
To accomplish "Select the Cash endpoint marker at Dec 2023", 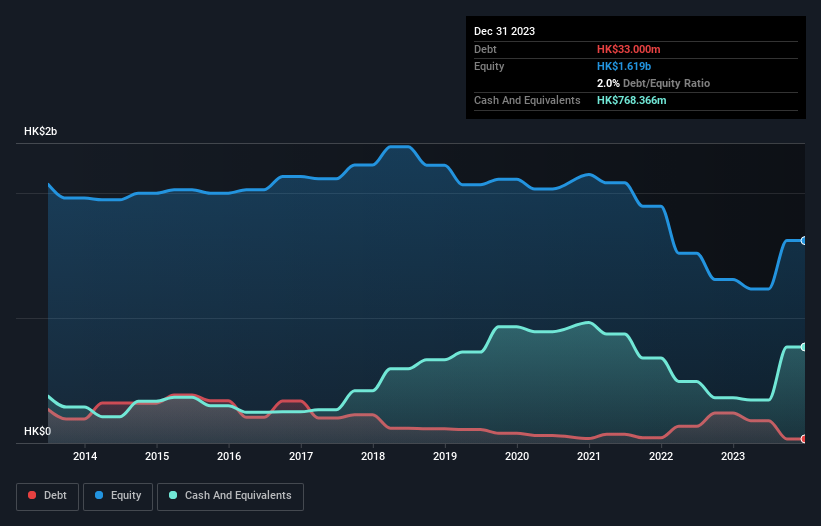I will 804,347.
